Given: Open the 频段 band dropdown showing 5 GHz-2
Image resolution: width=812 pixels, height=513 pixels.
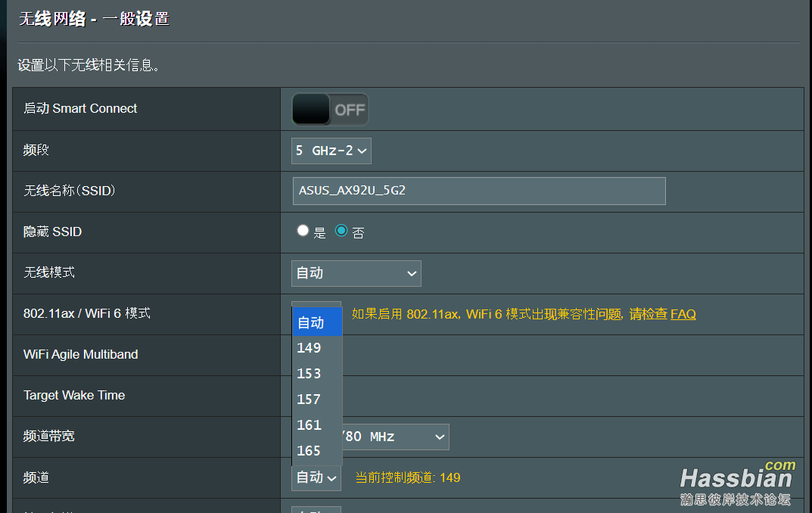Looking at the screenshot, I should 331,151.
